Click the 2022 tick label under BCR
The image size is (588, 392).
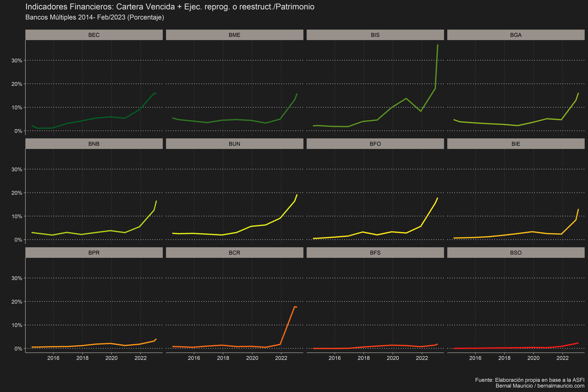click(281, 358)
